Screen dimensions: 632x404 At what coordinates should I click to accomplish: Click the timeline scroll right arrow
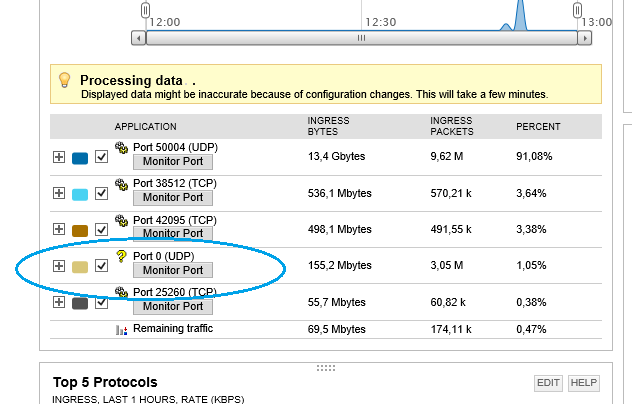click(585, 38)
